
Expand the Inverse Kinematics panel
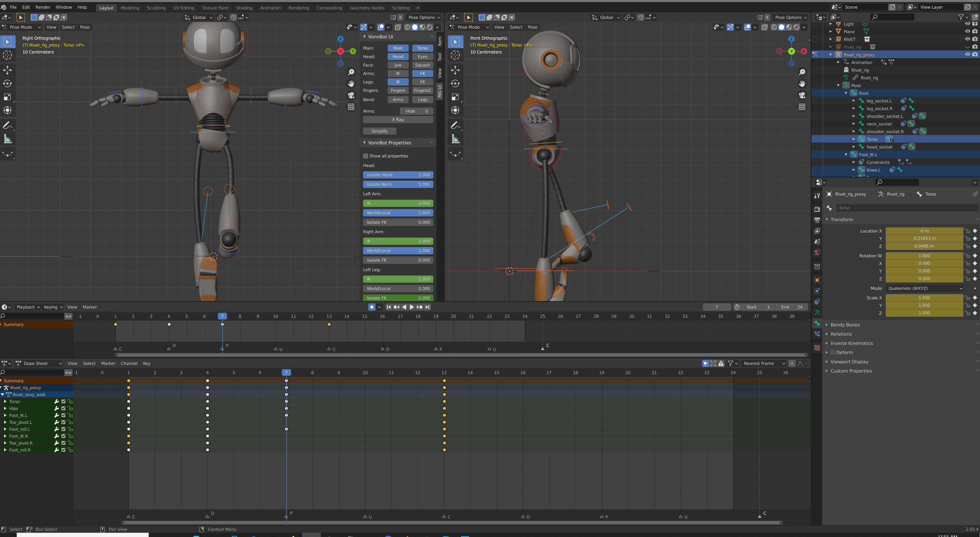[x=851, y=343]
